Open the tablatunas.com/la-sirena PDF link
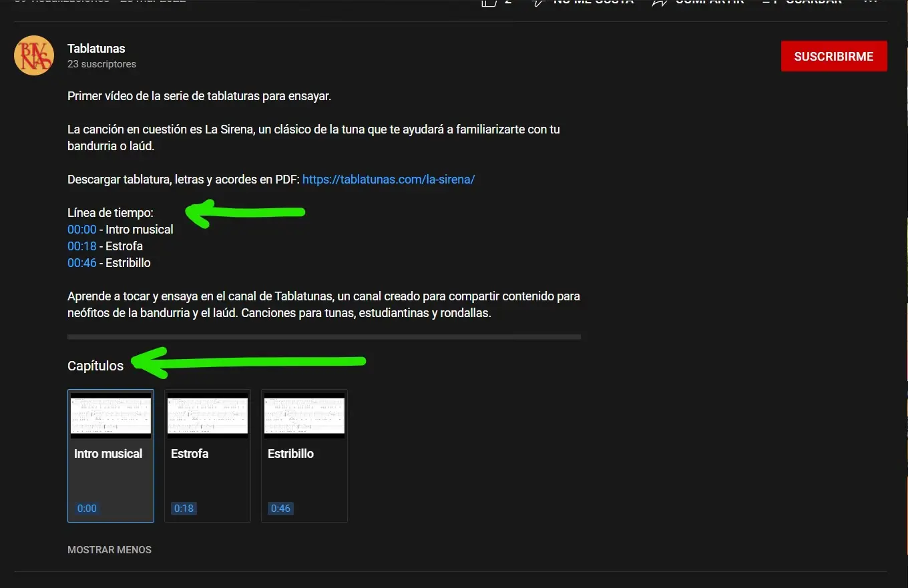Image resolution: width=908 pixels, height=588 pixels. tap(389, 179)
